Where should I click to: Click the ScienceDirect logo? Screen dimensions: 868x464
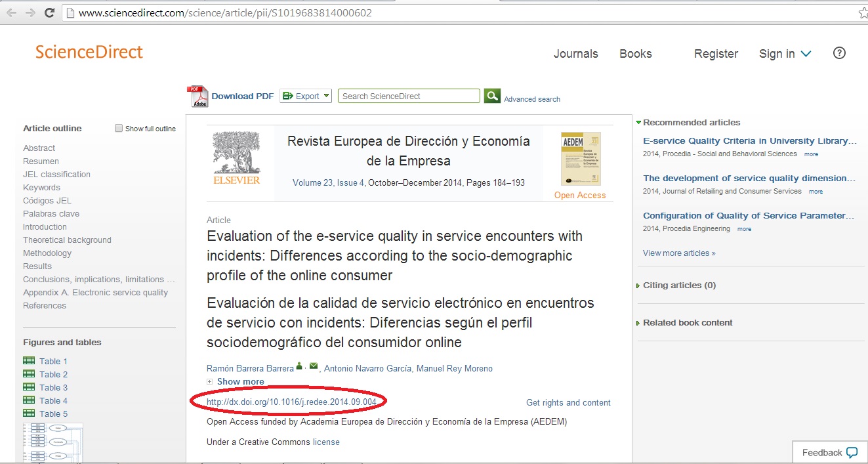[89, 53]
